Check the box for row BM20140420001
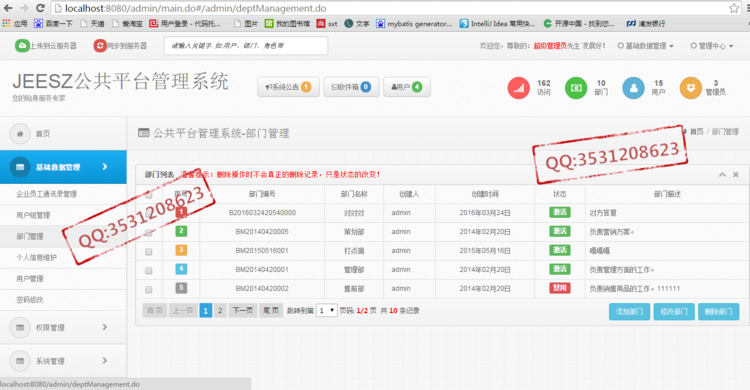Screen dimensions: 750x390 149,270
